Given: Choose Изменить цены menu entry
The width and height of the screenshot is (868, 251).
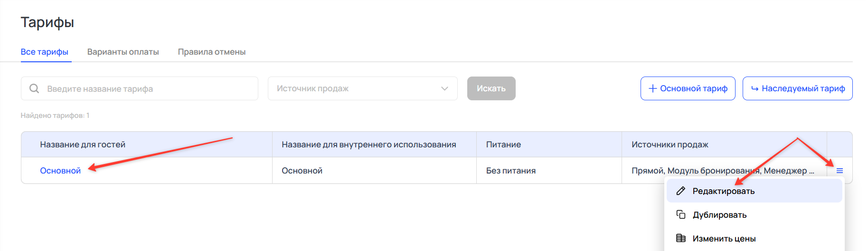Looking at the screenshot, I should click(x=724, y=238).
